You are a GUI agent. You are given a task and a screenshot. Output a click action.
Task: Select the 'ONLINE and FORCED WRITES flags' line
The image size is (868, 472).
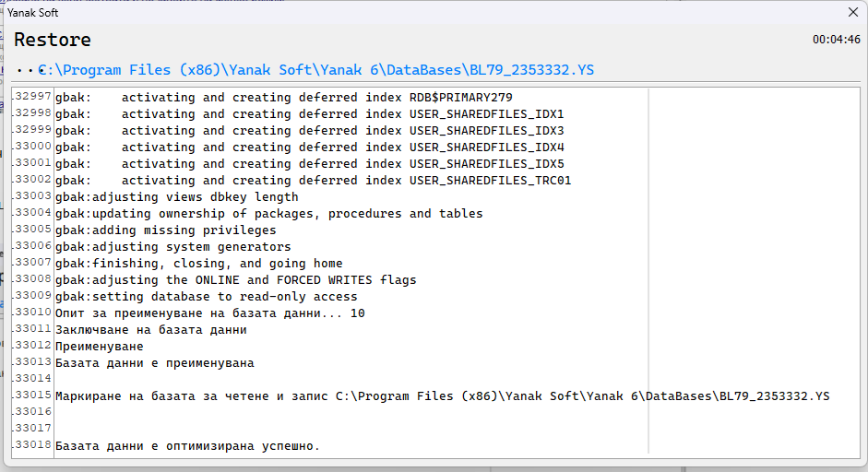coord(235,280)
